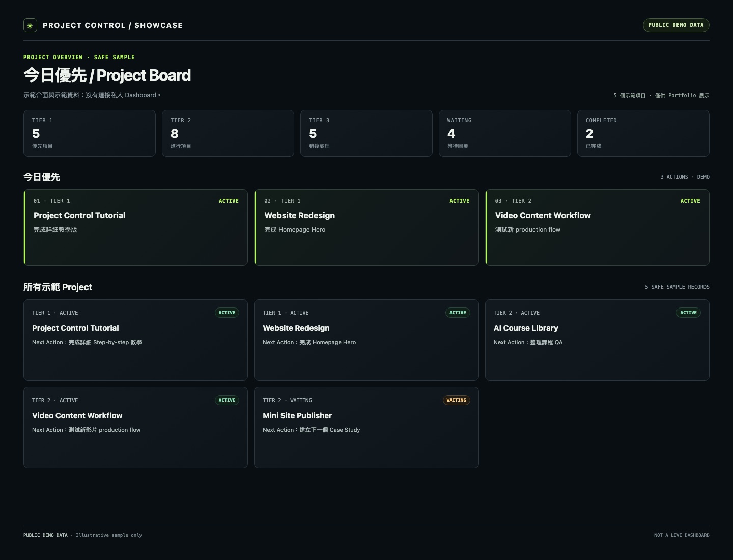Click the ACTIVE label on priority card 02
This screenshot has width=733, height=560.
click(x=460, y=201)
